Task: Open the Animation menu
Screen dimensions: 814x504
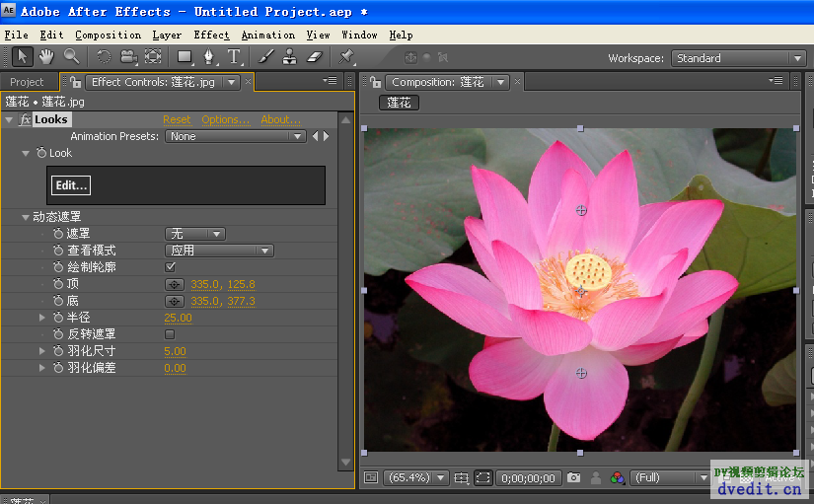Action: (x=267, y=35)
